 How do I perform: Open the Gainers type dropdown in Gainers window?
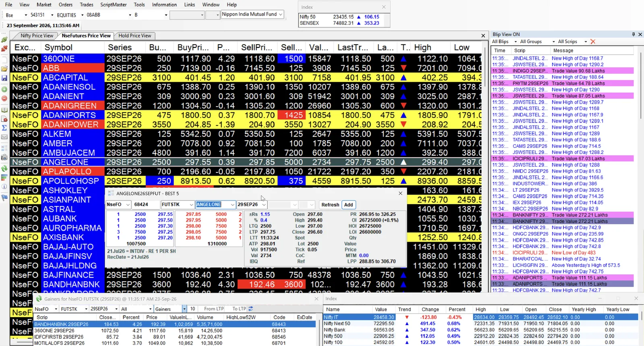tap(184, 309)
